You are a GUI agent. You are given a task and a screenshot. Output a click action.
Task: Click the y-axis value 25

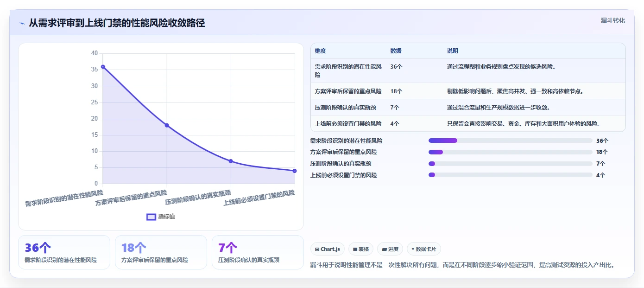(95, 102)
